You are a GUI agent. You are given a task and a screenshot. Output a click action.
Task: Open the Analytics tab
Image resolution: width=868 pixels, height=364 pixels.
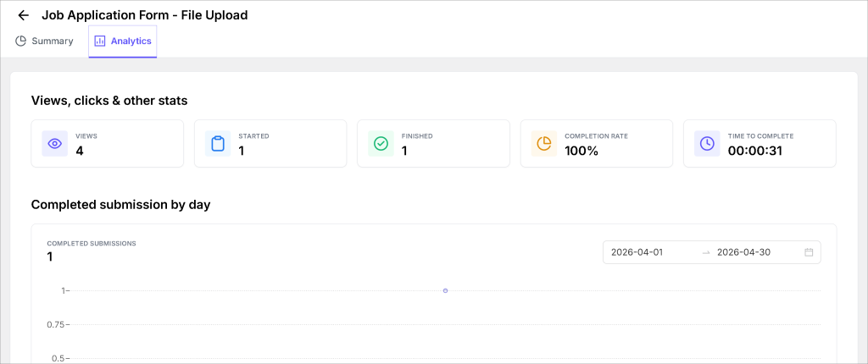(x=123, y=41)
